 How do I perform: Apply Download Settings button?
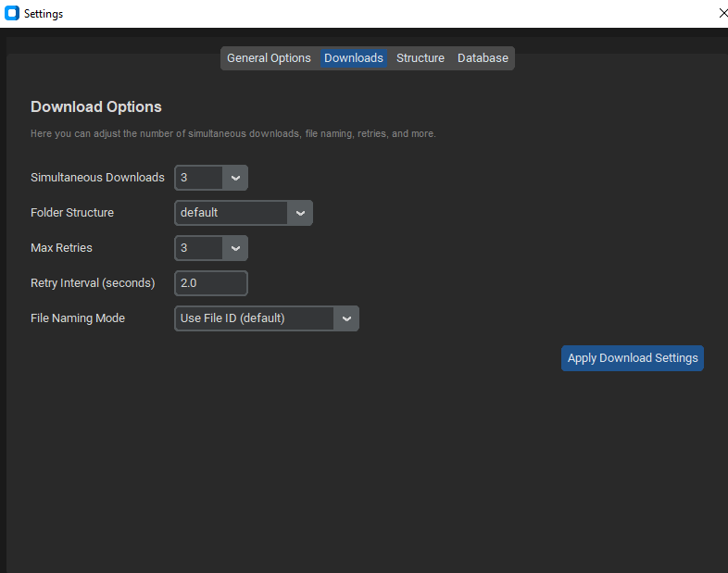633,358
